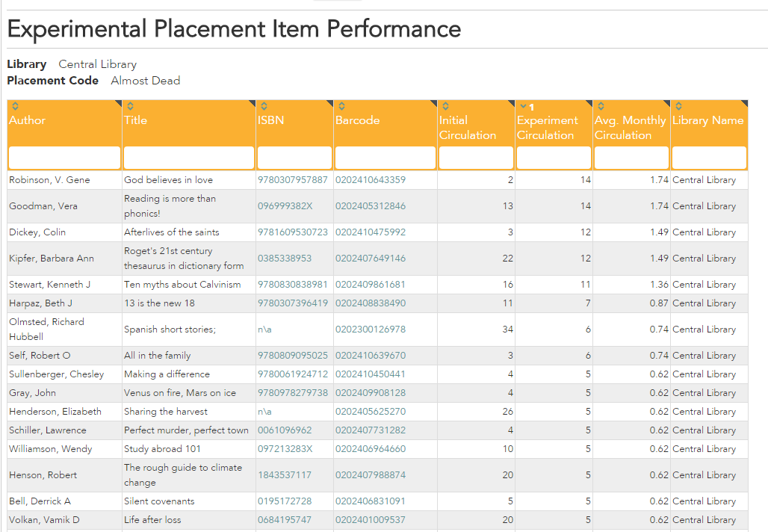Click the Experiment Circulation filter box

coord(553,158)
